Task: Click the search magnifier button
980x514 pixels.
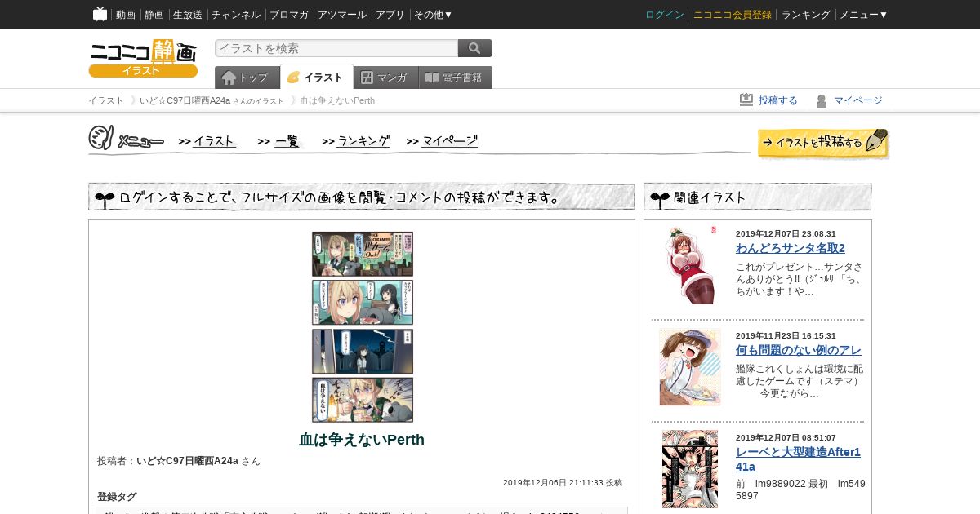Action: pos(474,48)
